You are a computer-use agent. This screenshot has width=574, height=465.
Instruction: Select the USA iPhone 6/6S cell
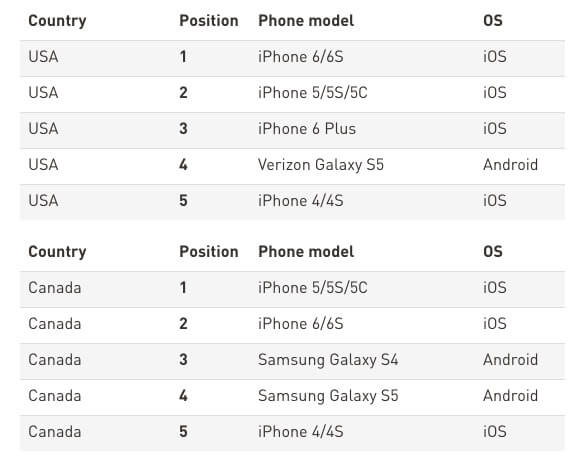coord(301,57)
